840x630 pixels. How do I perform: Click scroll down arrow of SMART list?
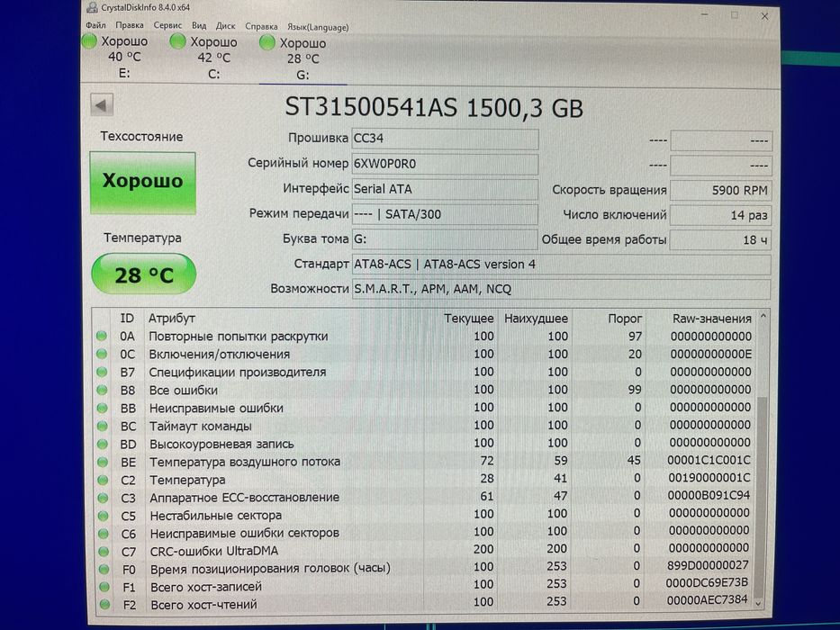(x=759, y=603)
